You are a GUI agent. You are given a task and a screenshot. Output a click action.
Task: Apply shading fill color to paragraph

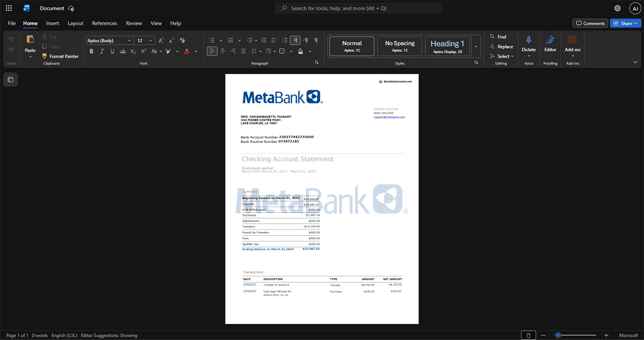[x=300, y=51]
